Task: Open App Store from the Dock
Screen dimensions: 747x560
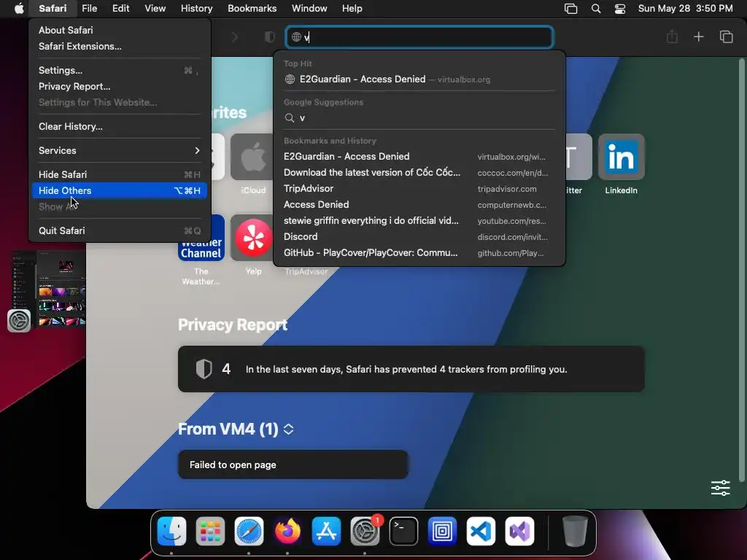Action: 326,531
